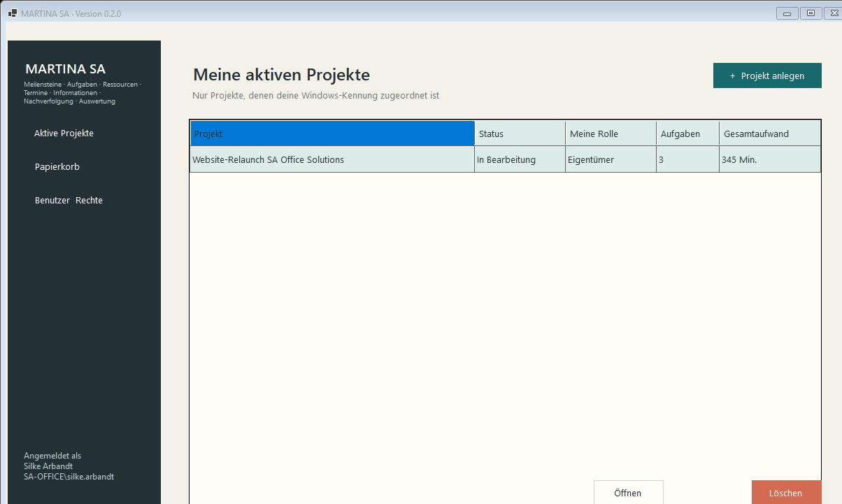Click the Aufgaben column header
Screen dimensions: 842x504
688,134
